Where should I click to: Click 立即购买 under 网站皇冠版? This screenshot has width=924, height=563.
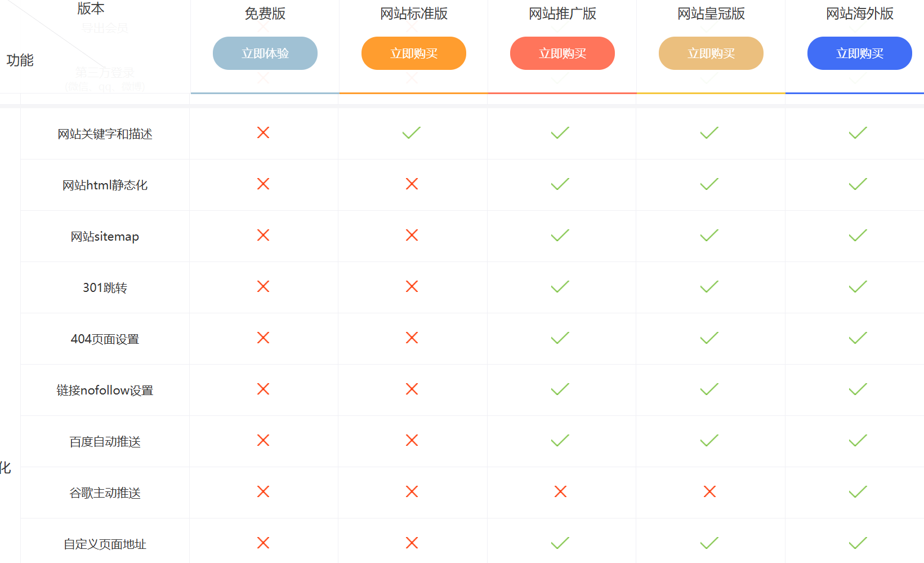point(711,54)
